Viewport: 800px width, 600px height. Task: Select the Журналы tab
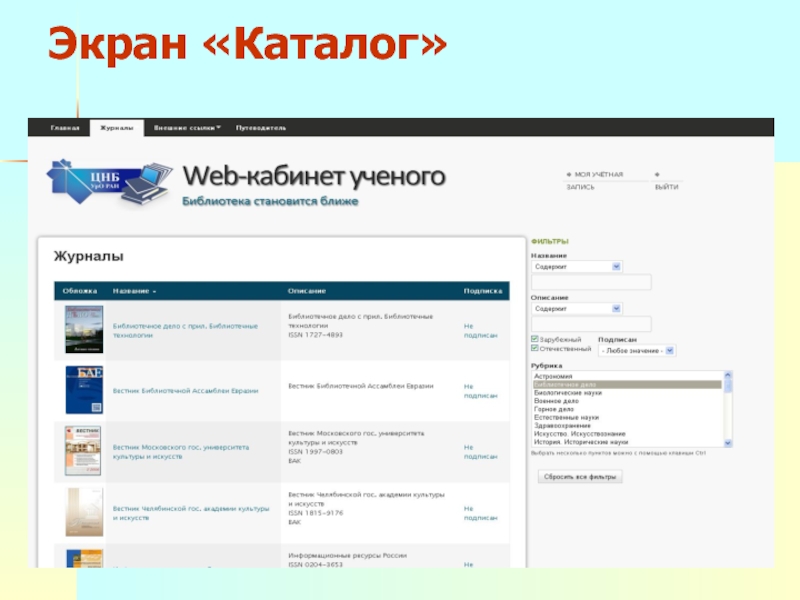click(117, 128)
